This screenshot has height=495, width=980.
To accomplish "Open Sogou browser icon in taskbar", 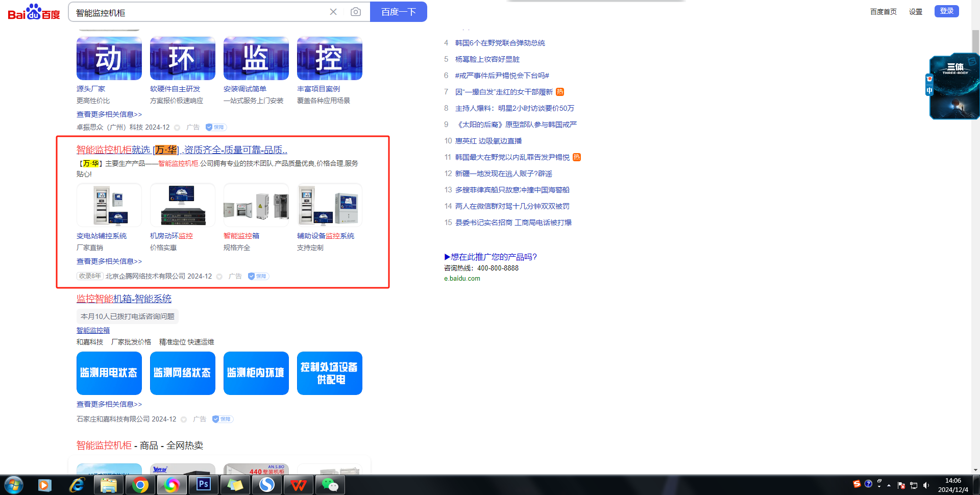I will pyautogui.click(x=266, y=485).
